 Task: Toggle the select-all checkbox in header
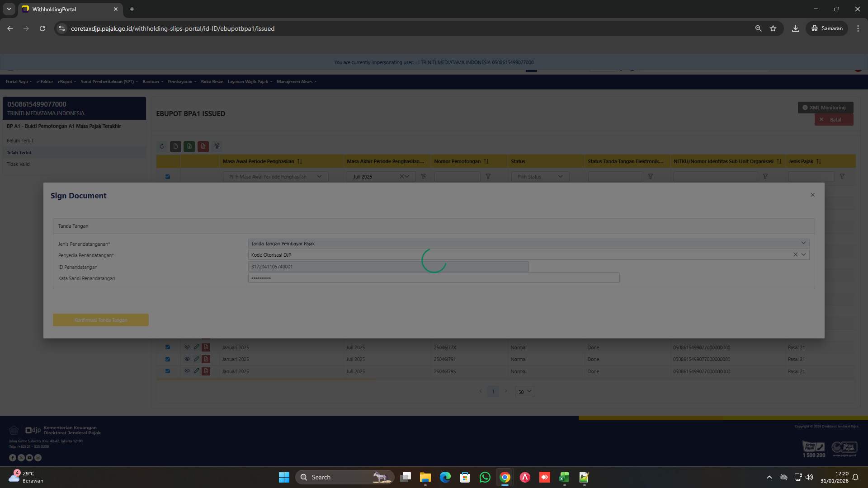[x=168, y=176]
